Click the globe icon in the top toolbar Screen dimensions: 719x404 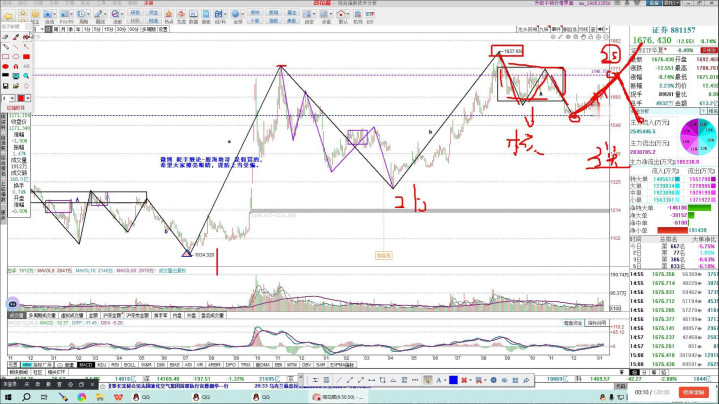click(x=235, y=14)
